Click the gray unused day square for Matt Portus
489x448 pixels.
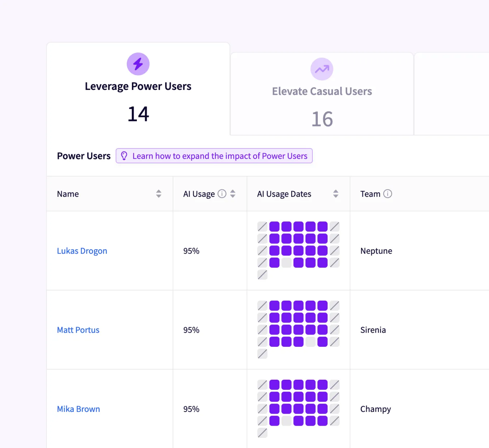(311, 342)
